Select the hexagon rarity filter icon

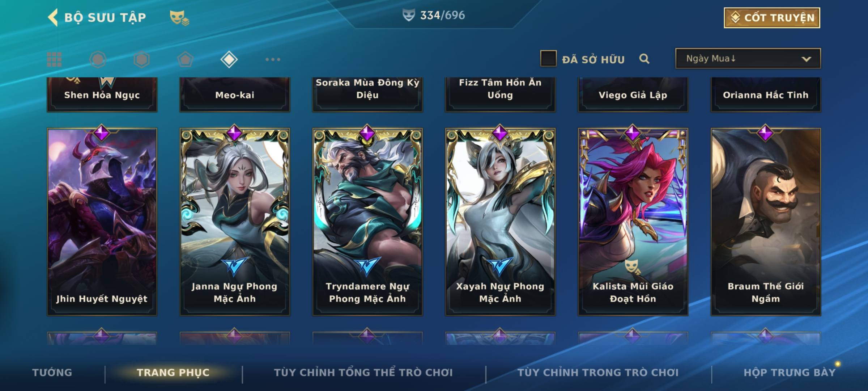[141, 59]
